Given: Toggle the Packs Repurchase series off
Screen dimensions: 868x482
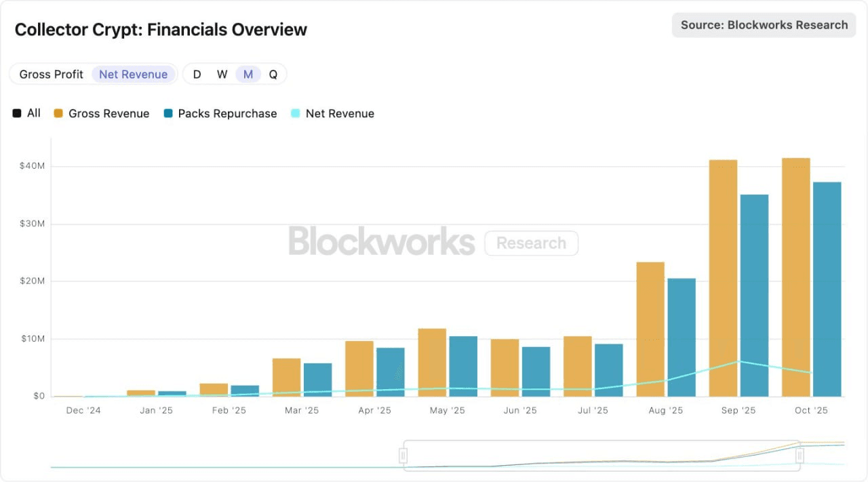Looking at the screenshot, I should (220, 113).
